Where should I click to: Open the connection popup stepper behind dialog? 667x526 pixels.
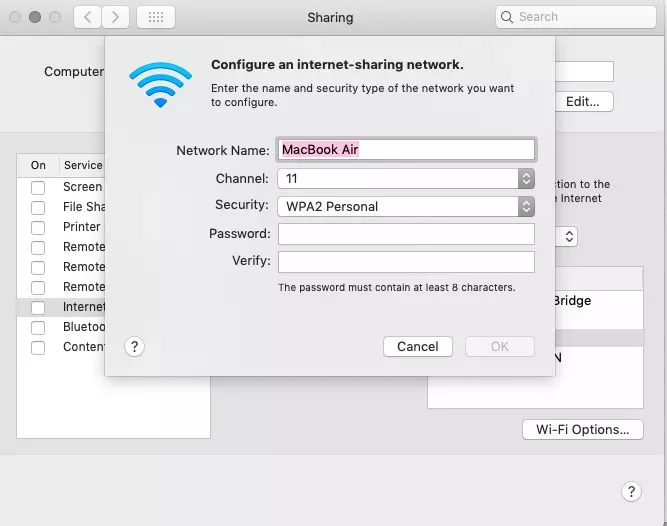point(569,236)
